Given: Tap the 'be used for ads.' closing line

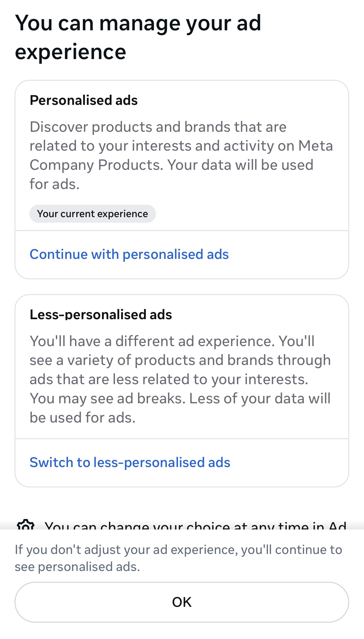Looking at the screenshot, I should (x=83, y=418).
